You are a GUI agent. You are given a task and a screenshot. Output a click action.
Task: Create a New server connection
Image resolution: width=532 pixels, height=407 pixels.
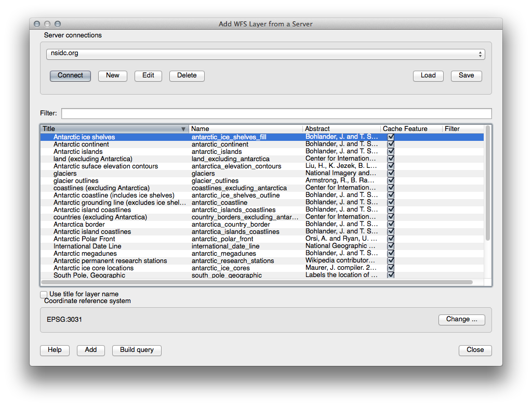tap(113, 76)
